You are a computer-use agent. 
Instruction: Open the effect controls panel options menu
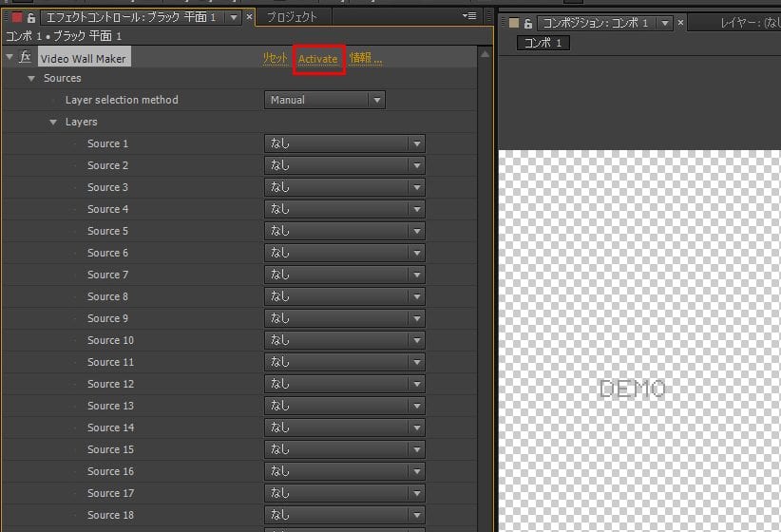tap(469, 16)
